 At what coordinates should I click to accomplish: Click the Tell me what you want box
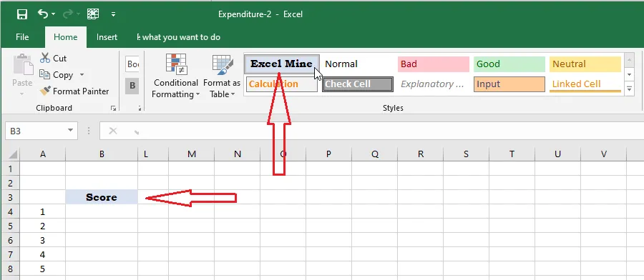coord(179,37)
